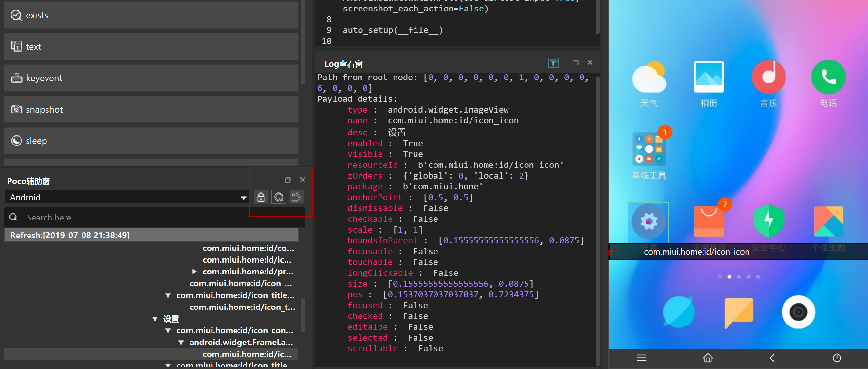Viewport: 868px width, 369px height.
Task: Toggle Poco inspect mode icon
Action: coord(279,197)
